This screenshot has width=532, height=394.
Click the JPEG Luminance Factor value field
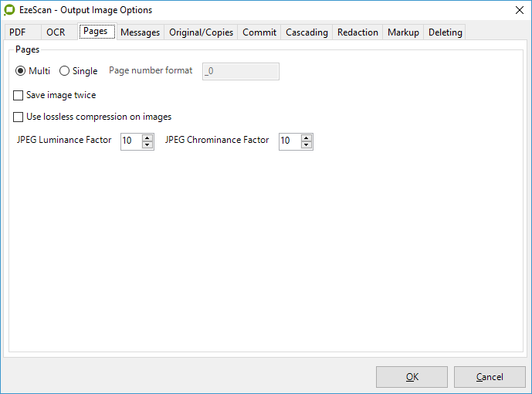130,141
